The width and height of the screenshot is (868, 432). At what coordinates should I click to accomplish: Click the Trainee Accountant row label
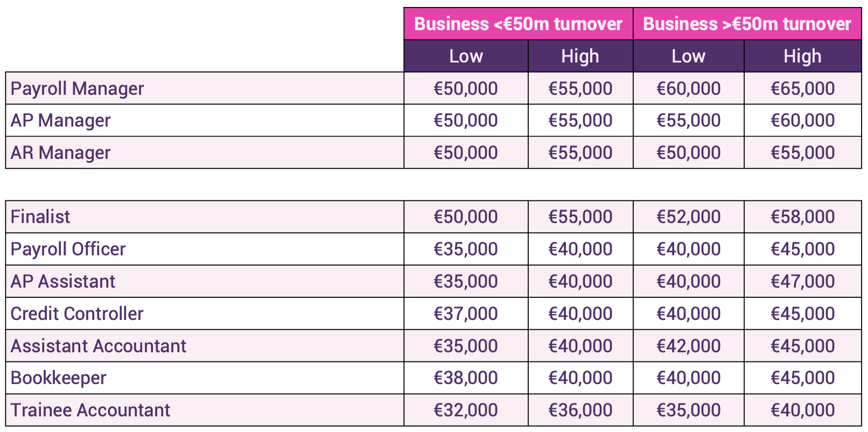[x=90, y=410]
